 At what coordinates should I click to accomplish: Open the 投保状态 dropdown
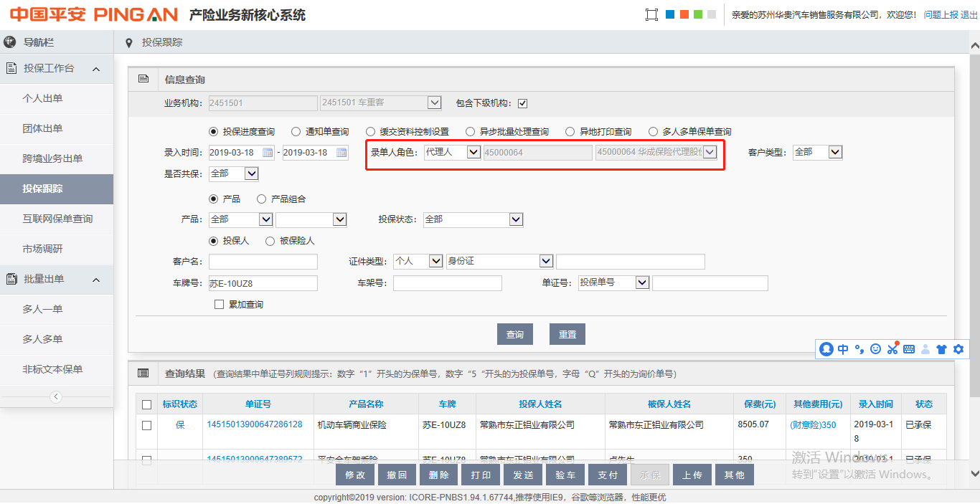pos(473,219)
